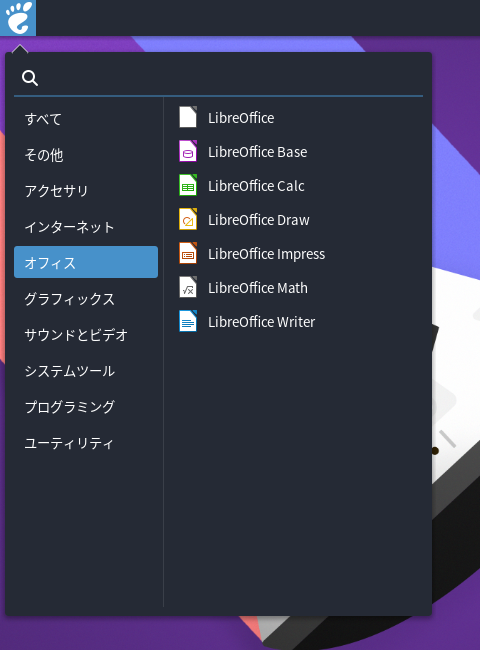Select the highlighted オフィス category
The height and width of the screenshot is (650, 480).
[86, 262]
